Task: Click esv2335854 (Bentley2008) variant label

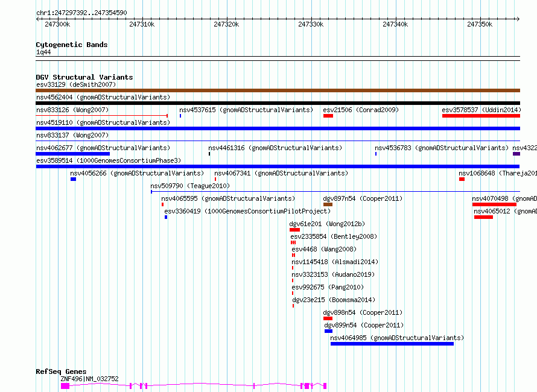Action: coord(334,236)
